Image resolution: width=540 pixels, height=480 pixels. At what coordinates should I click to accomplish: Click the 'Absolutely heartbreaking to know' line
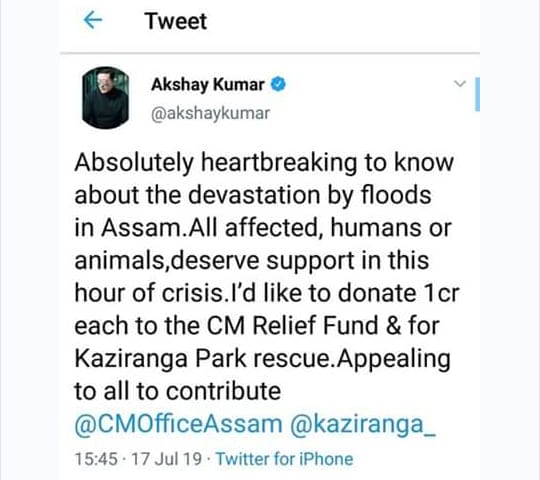[x=264, y=163]
